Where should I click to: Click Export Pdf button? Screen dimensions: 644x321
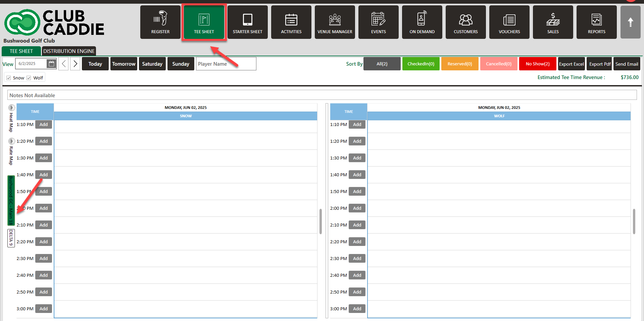click(x=600, y=64)
